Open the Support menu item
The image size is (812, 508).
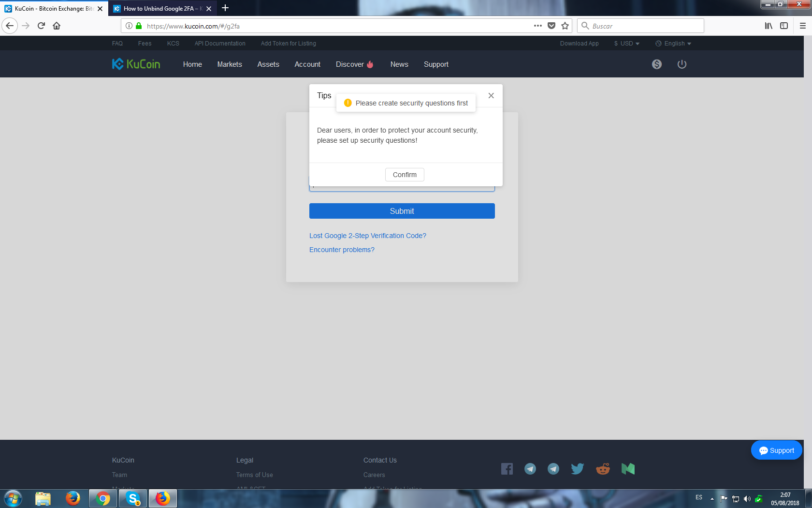tap(436, 64)
